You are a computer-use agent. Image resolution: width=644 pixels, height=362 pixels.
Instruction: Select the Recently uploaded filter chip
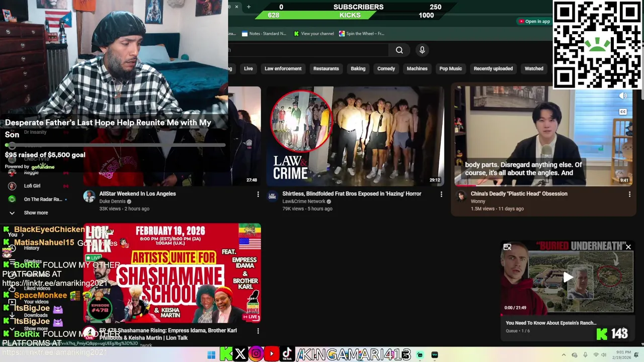[493, 68]
